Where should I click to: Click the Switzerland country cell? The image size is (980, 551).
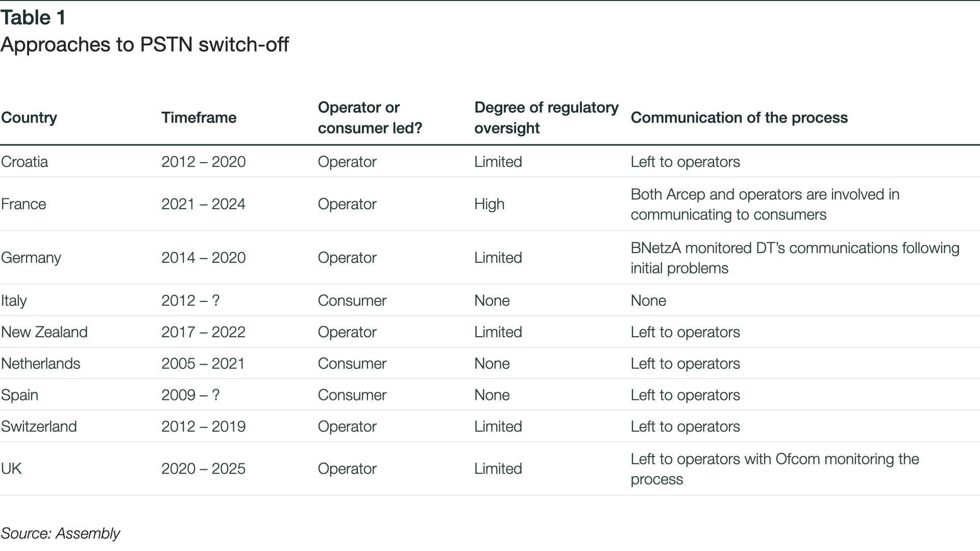[x=39, y=427]
